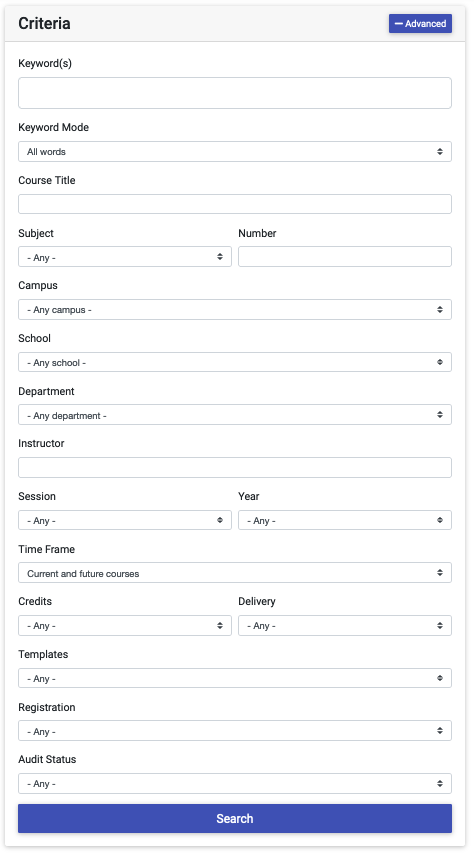This screenshot has height=858, width=474.
Task: Click the Search button
Action: point(235,819)
